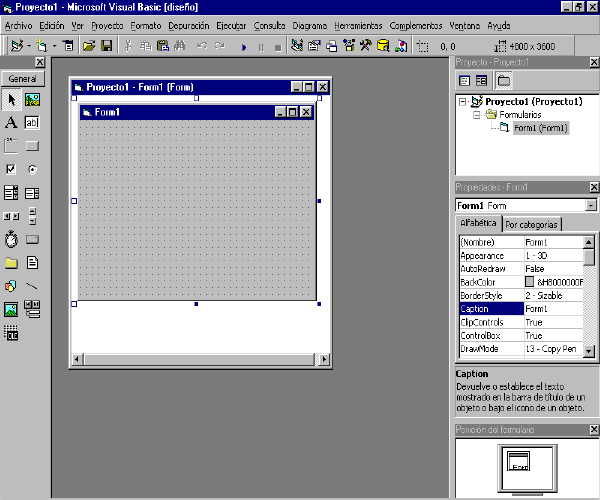The width and height of the screenshot is (600, 500).
Task: Collapse the Formularios folder node
Action: 477,115
